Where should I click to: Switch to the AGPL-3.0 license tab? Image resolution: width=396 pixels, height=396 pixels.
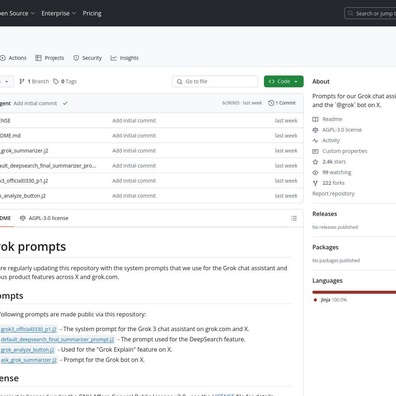44,218
